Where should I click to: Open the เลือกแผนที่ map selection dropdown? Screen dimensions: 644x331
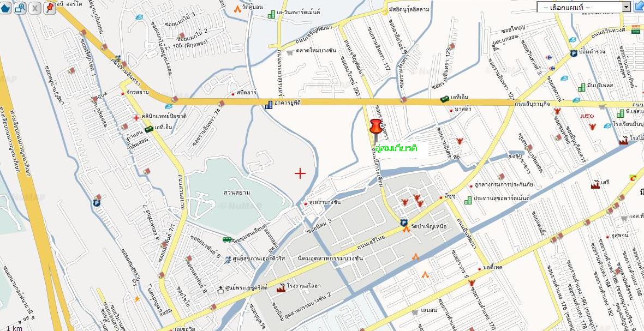coord(583,7)
